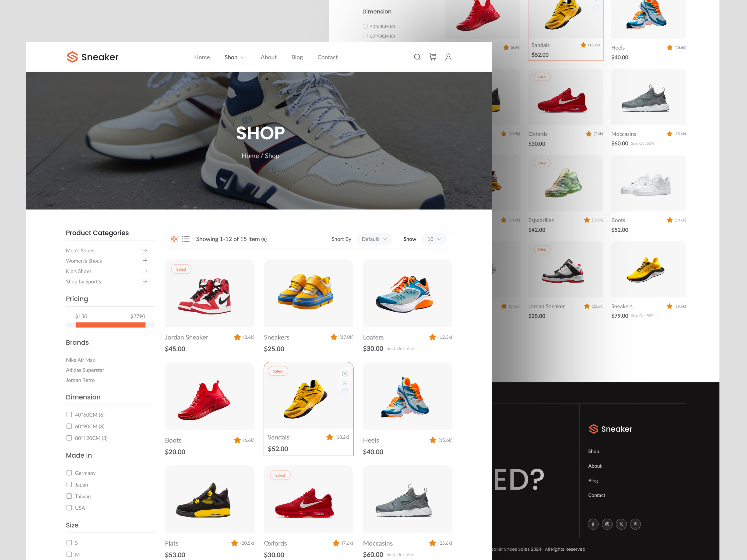Open the Short By Default dropdown
This screenshot has height=560, width=747.
pyautogui.click(x=374, y=239)
